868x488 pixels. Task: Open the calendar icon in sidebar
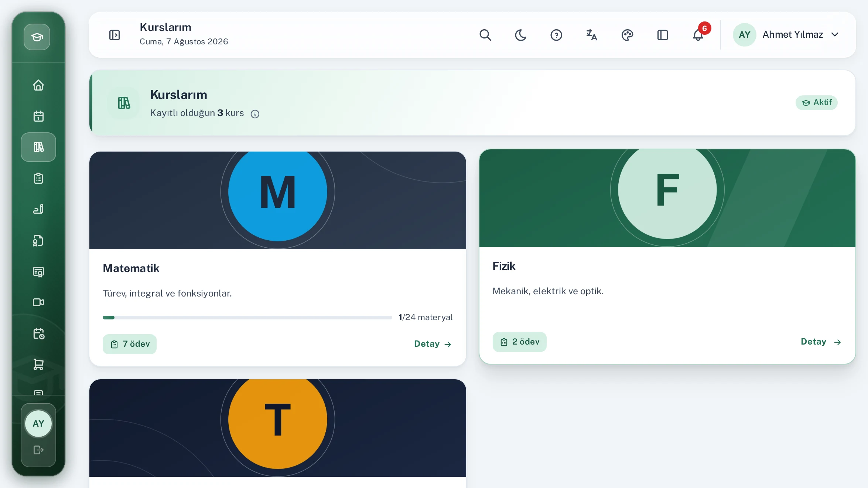pyautogui.click(x=38, y=116)
